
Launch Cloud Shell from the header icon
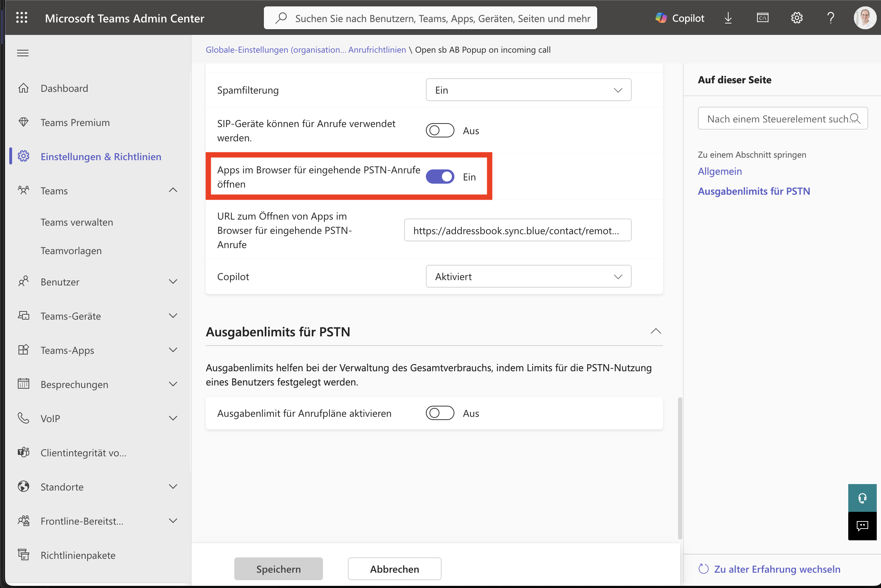[762, 18]
